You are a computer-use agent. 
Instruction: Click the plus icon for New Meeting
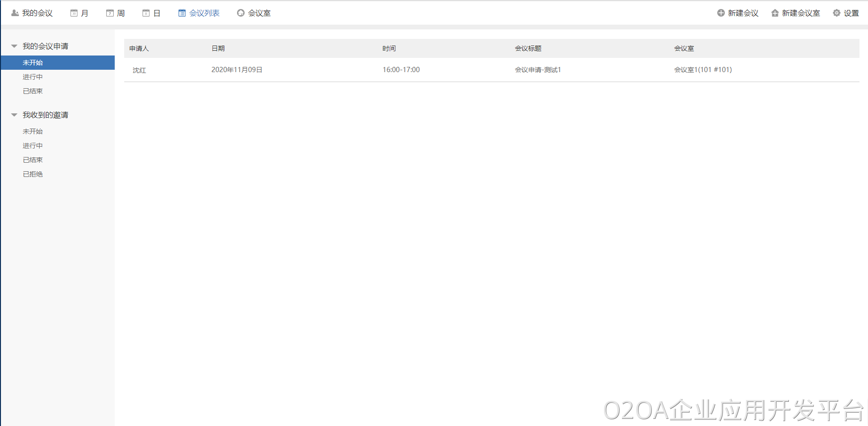click(x=721, y=13)
